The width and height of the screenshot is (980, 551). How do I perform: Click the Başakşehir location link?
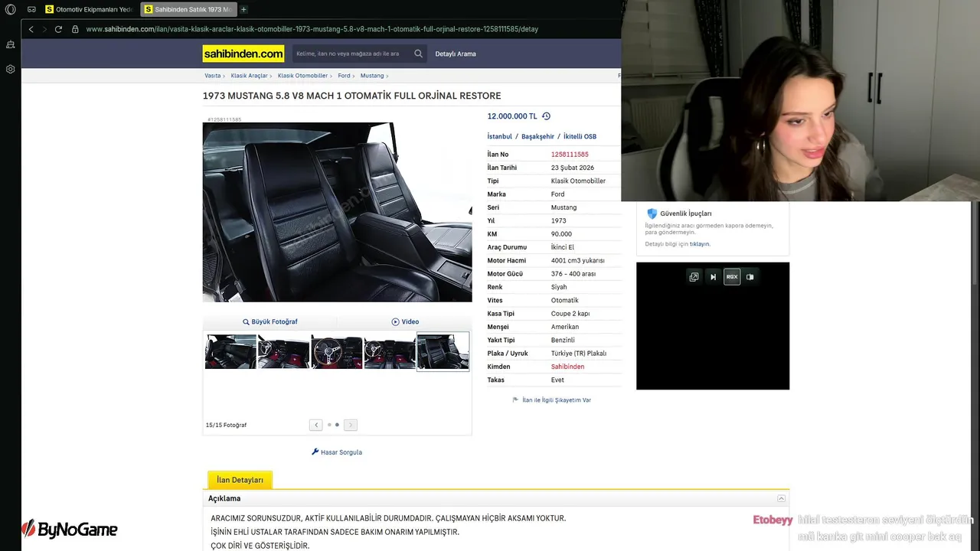point(537,136)
